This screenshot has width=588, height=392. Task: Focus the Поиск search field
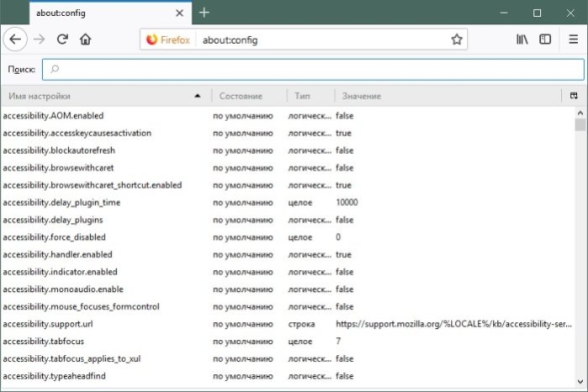pyautogui.click(x=313, y=69)
